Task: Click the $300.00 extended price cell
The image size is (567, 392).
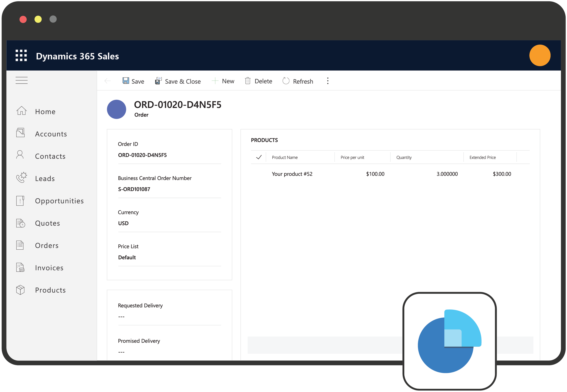Action: coord(502,174)
